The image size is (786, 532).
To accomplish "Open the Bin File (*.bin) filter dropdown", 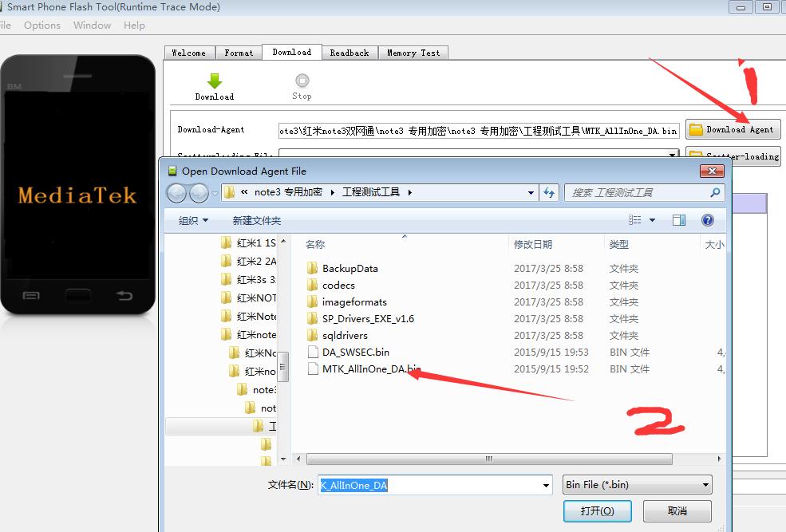I will 636,484.
